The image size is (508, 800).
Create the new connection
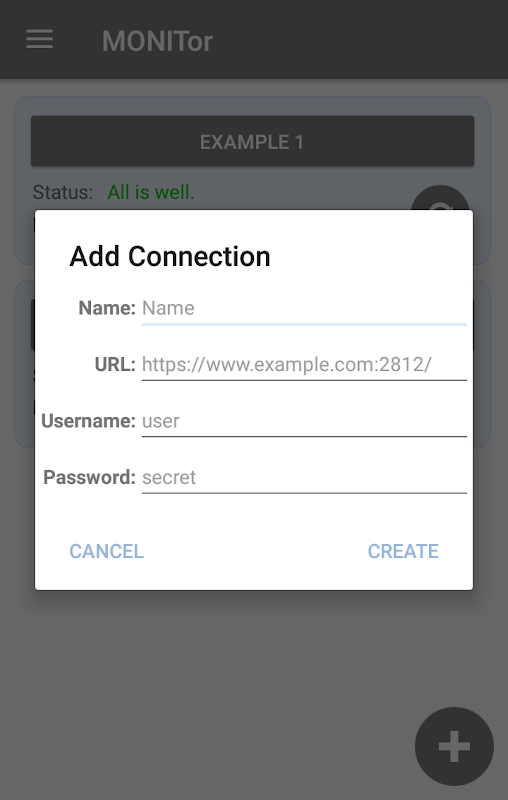[403, 551]
